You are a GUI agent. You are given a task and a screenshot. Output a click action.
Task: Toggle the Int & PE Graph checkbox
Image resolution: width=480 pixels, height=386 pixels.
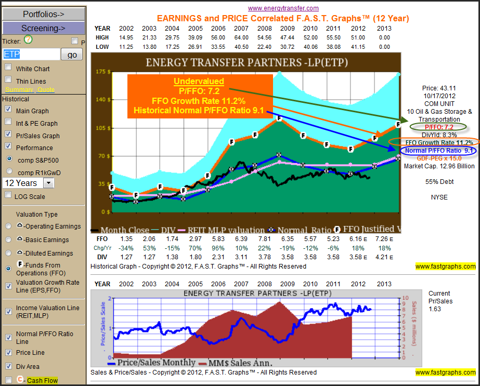8,122
